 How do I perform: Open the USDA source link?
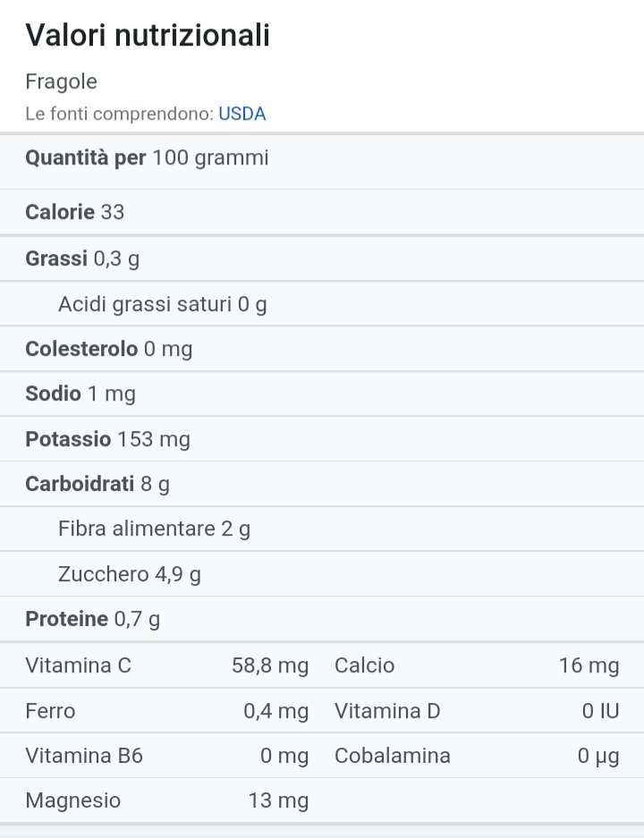241,114
